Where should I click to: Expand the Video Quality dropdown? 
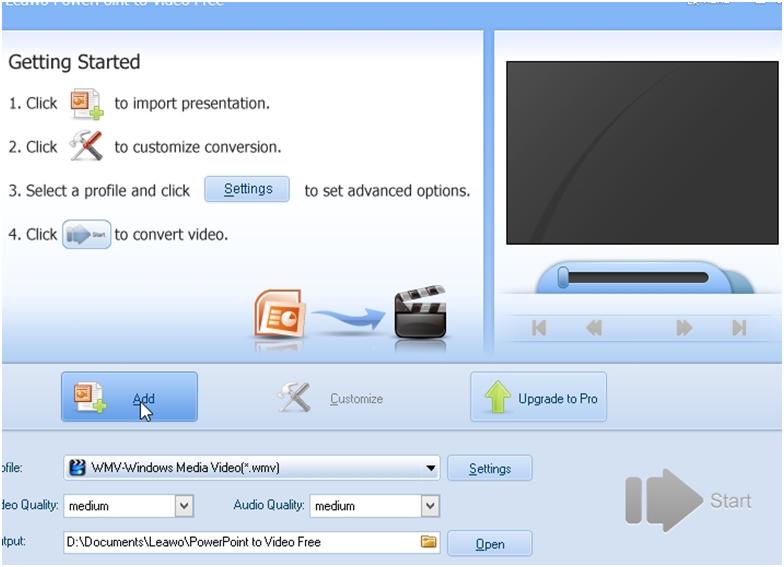(183, 506)
